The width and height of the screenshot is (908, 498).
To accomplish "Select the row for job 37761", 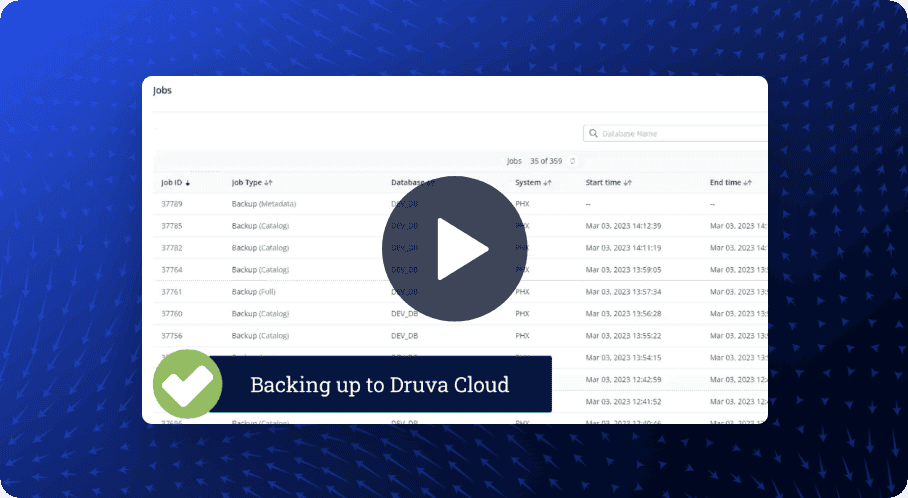I will point(171,292).
